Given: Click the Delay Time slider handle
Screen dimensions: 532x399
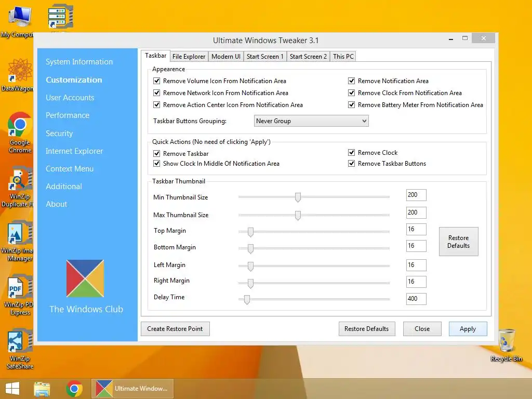Looking at the screenshot, I should [x=247, y=299].
